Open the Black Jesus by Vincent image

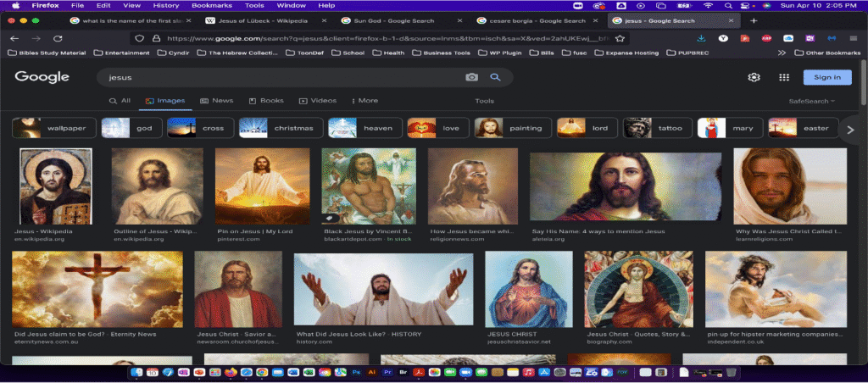point(368,186)
